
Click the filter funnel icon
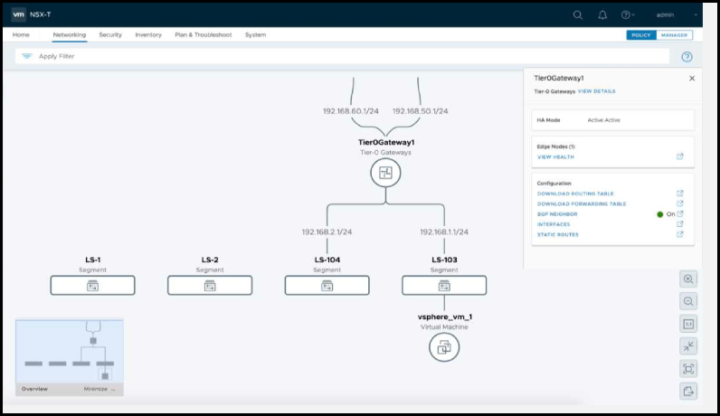(27, 56)
